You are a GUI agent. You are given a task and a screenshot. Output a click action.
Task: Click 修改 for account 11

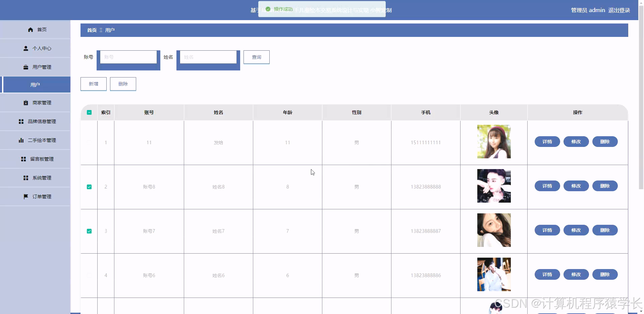[576, 142]
